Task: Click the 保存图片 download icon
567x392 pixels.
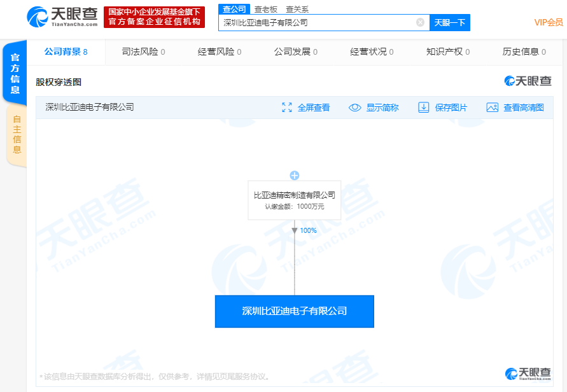Action: coord(423,108)
